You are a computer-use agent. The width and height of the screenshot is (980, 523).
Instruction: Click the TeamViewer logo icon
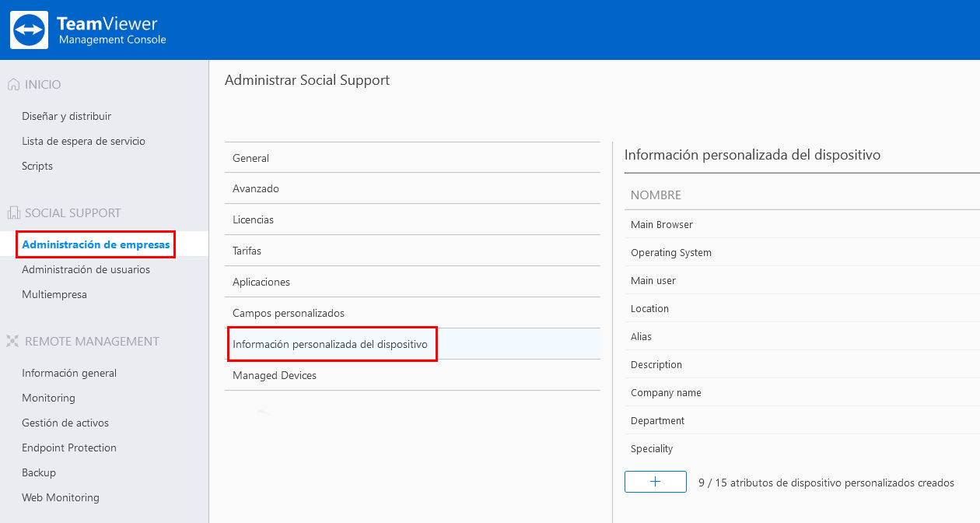pos(29,30)
